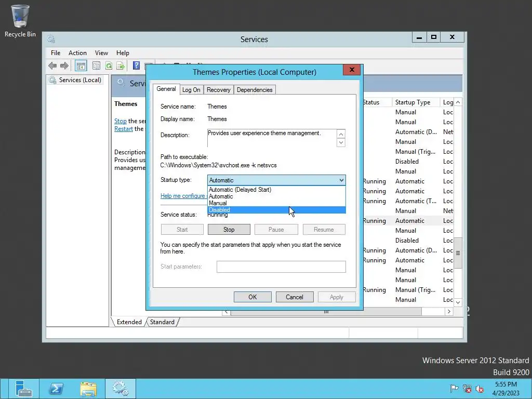Open the View menu
532x399 pixels.
(x=101, y=53)
